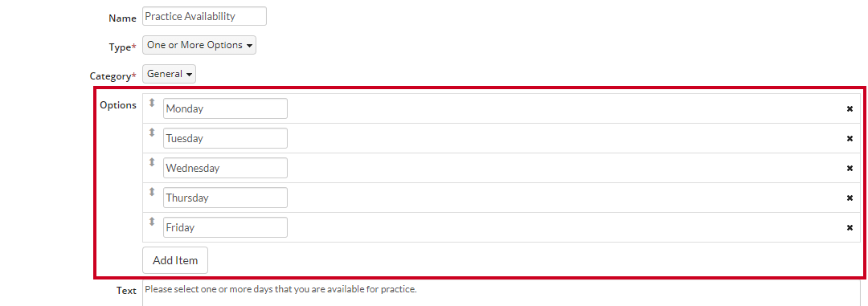Open the Category dropdown set to General
868x306 pixels.
pos(169,74)
